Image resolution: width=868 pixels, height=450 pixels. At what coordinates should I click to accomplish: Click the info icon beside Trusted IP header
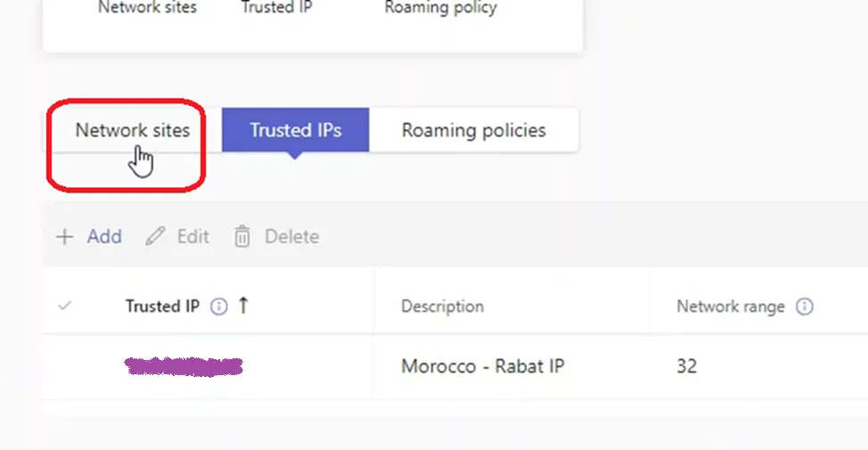[218, 307]
